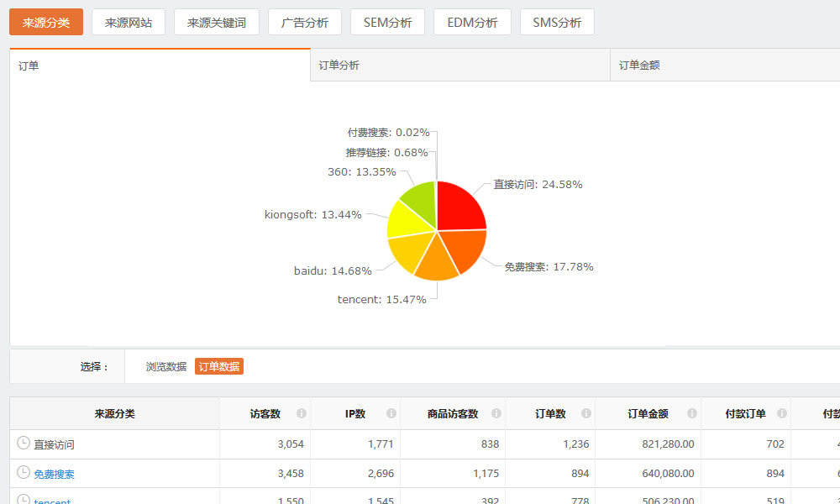Click 订单数 value 1,236

pos(576,444)
